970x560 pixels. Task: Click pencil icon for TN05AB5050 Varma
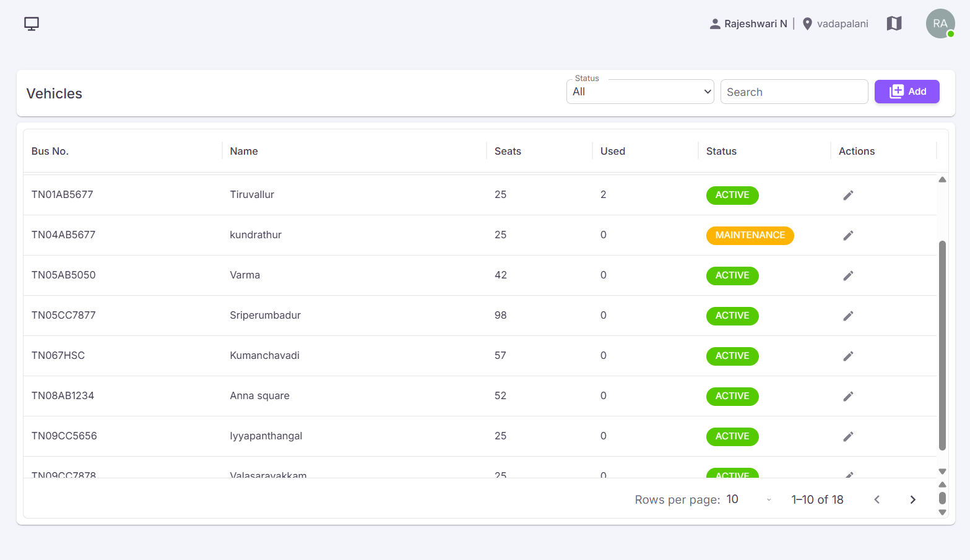point(848,275)
